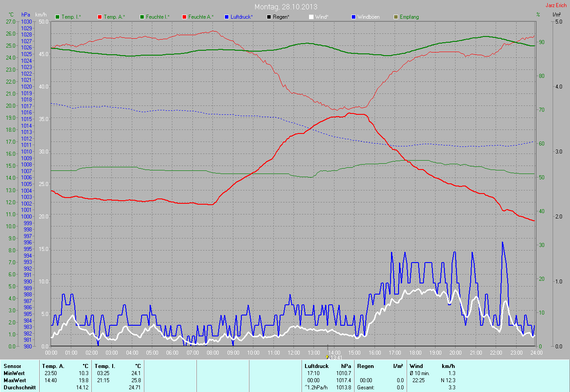Image resolution: width=570 pixels, height=392 pixels.
Task: Click the blue Luftdruck legend square
Action: [x=227, y=17]
